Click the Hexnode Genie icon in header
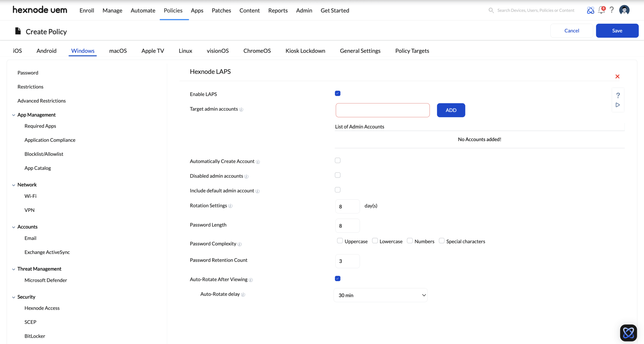This screenshot has width=644, height=344. click(x=590, y=10)
